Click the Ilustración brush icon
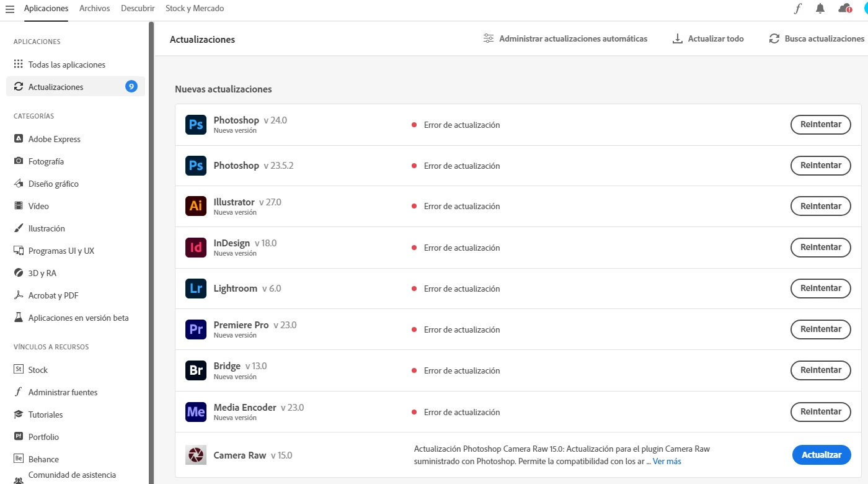This screenshot has height=484, width=868. coord(18,228)
